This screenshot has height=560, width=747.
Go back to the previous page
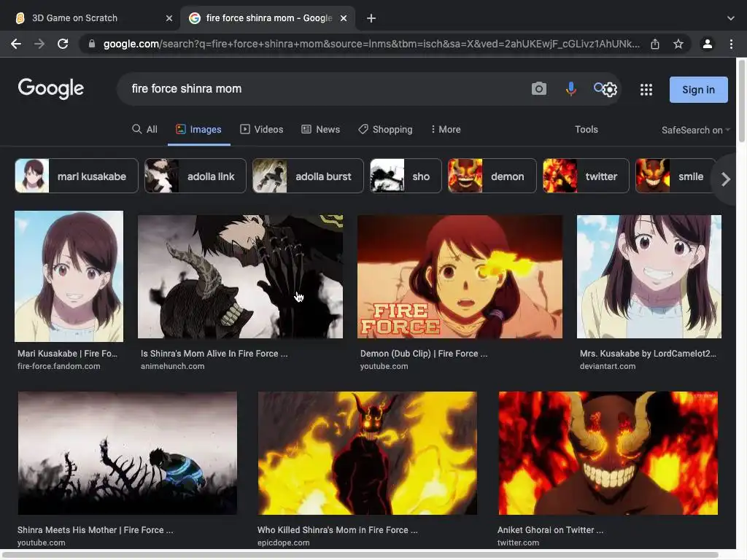tap(16, 44)
